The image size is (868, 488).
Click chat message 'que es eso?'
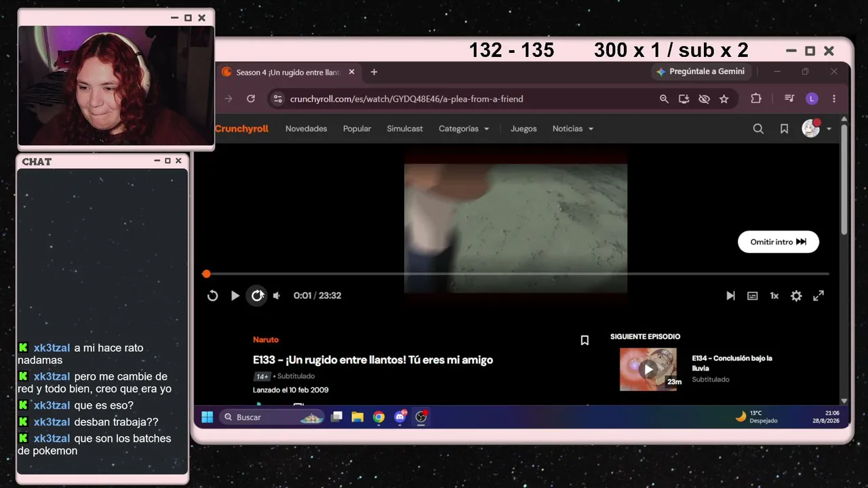click(x=104, y=405)
